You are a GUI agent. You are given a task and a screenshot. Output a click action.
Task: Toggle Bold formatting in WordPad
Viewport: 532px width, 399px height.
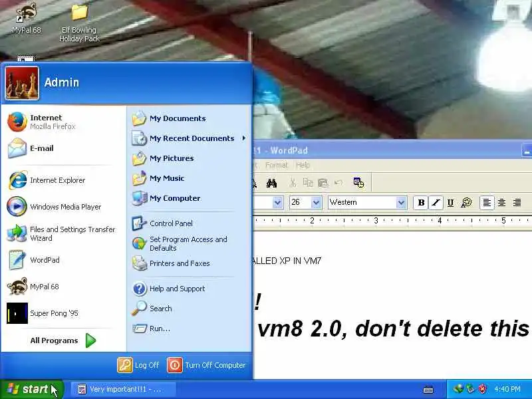tap(421, 203)
